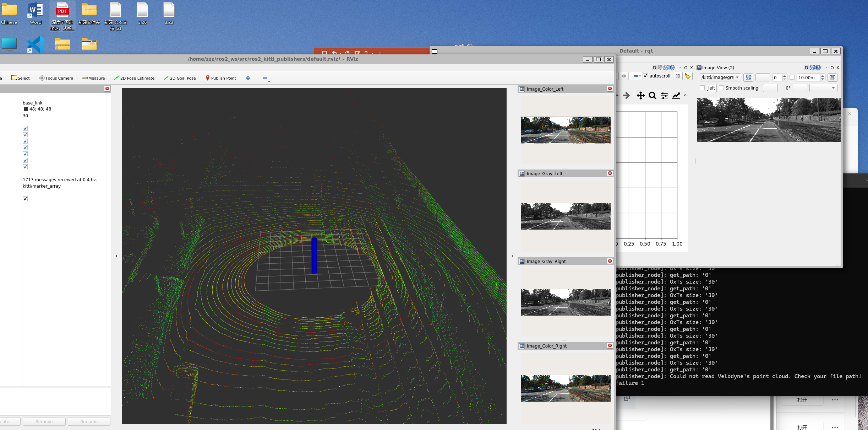Open the 3.26 text file on desktop
The image size is (868, 430).
tap(142, 14)
